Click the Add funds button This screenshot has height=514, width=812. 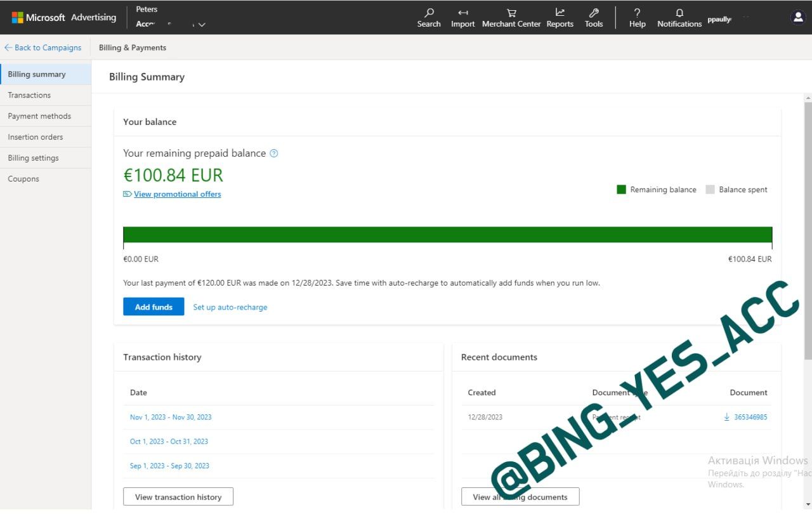point(154,307)
